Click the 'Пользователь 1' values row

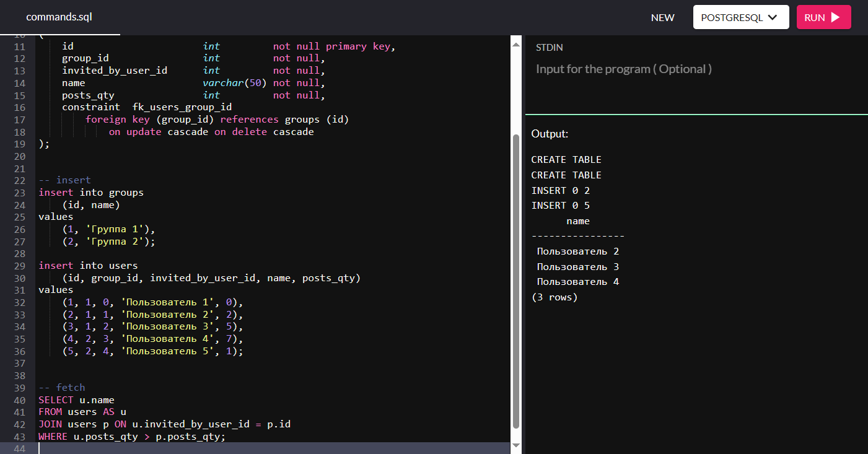[x=153, y=302]
